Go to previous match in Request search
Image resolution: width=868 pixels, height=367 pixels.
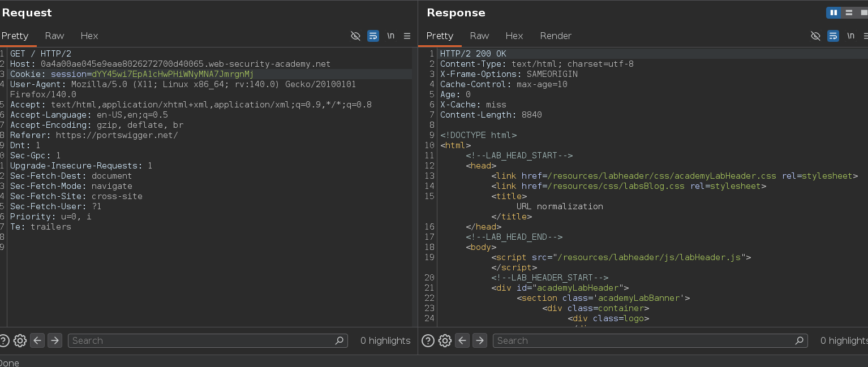(x=37, y=340)
